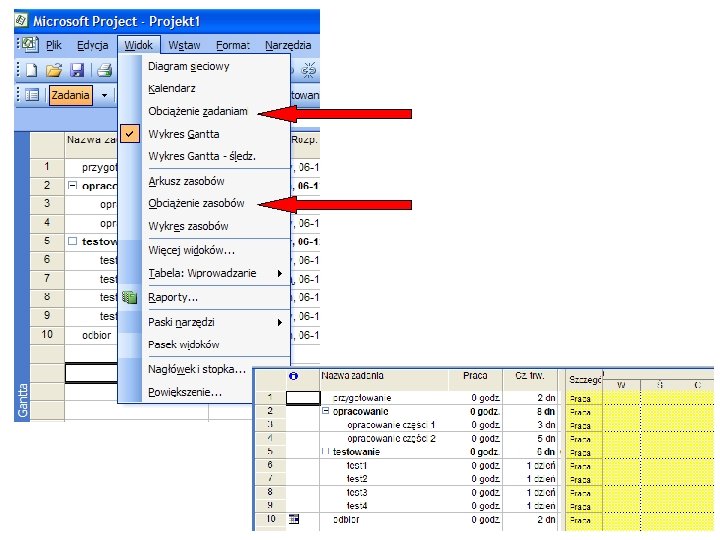Viewport: 720px width, 540px height.
Task: Select 'opracowanie część 2' task row
Action: [x=391, y=439]
